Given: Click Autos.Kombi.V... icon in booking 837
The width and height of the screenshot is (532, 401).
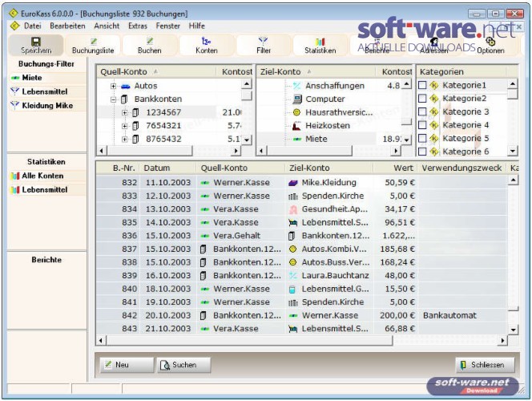Looking at the screenshot, I should 292,249.
